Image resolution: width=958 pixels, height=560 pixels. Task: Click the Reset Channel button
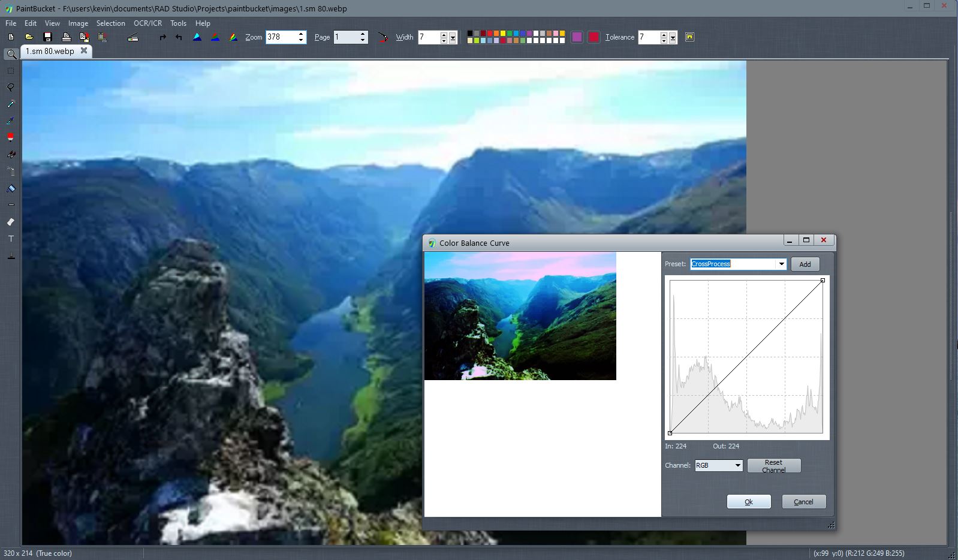pyautogui.click(x=773, y=466)
